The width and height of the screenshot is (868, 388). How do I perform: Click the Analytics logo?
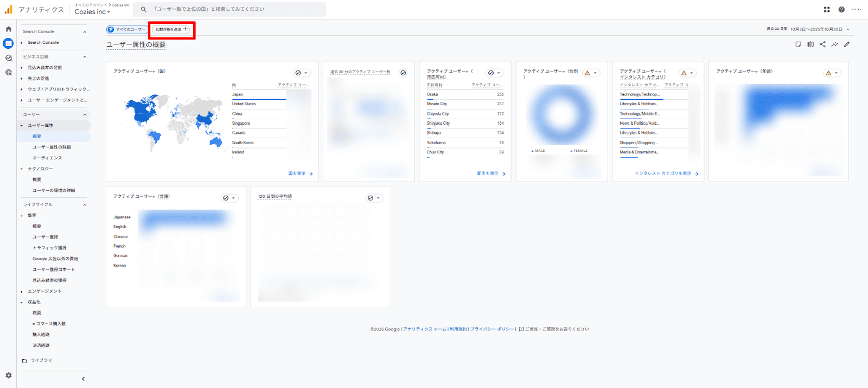pyautogui.click(x=8, y=9)
